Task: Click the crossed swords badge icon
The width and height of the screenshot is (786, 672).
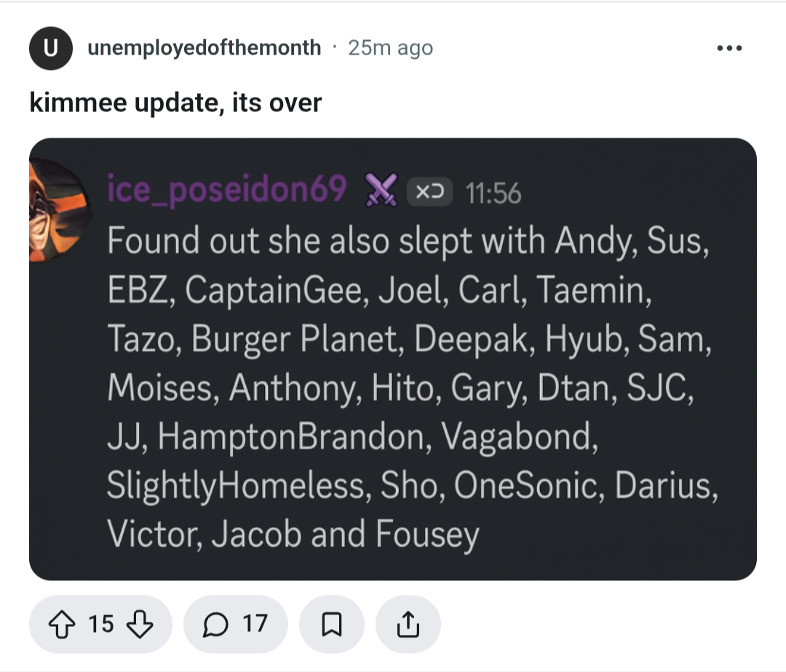Action: tap(380, 192)
